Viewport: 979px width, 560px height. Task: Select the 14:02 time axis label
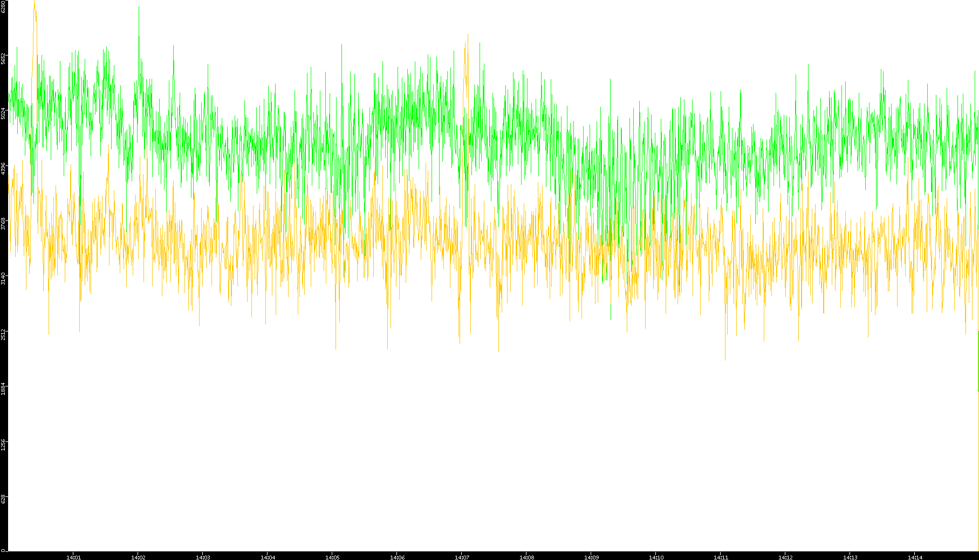[x=138, y=557]
